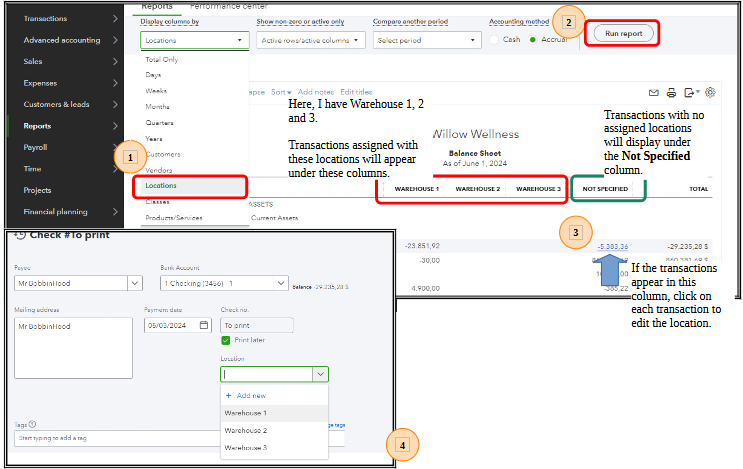Click the NOT SPECIFIED column header
743x469 pixels.
tap(605, 189)
